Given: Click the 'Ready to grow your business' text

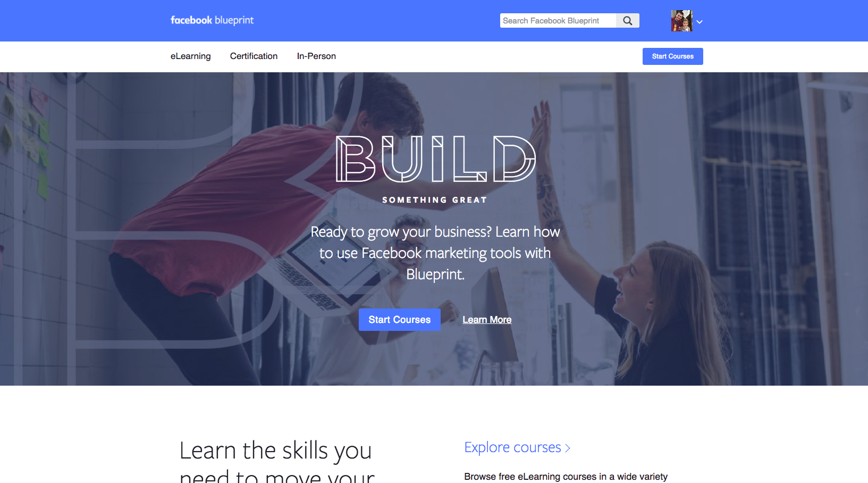Looking at the screenshot, I should (435, 253).
